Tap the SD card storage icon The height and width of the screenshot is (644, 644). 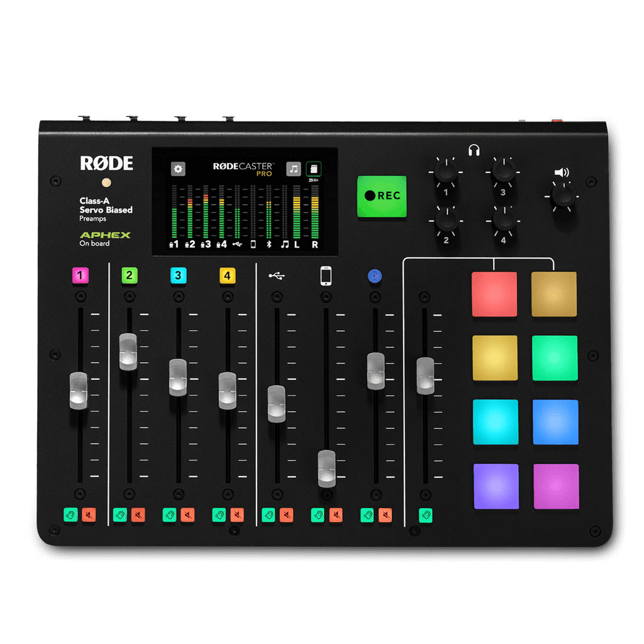point(313,169)
